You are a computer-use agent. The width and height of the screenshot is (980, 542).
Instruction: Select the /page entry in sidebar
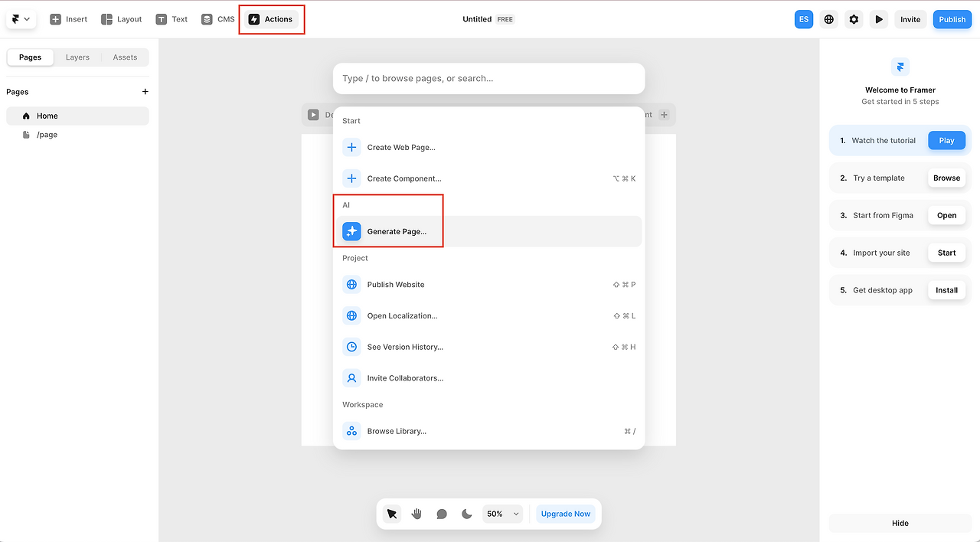tap(77, 135)
